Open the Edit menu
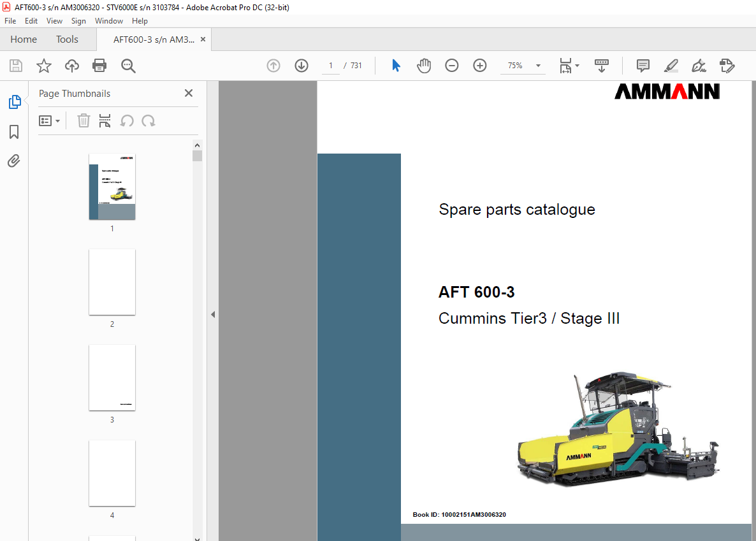Screen dimensions: 756x541 click(31, 21)
